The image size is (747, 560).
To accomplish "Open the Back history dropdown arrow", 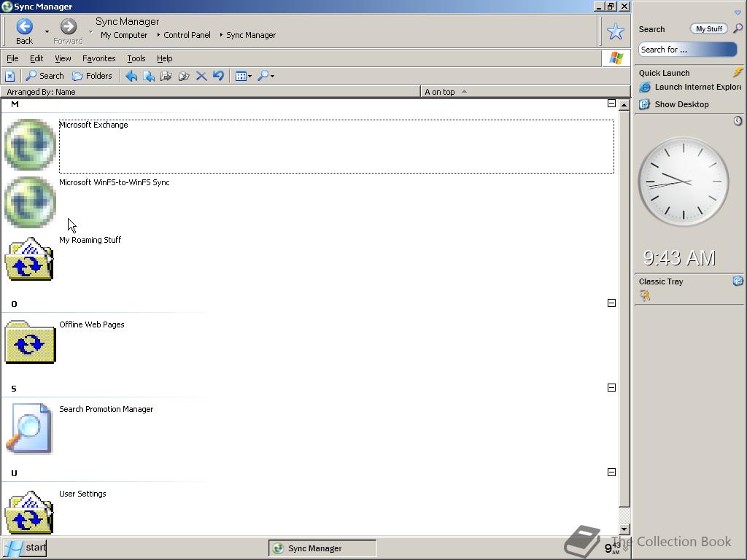I will 47,31.
